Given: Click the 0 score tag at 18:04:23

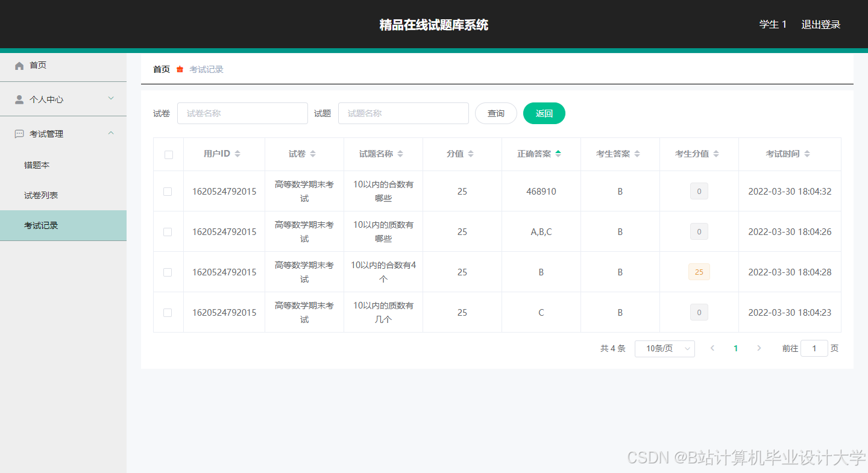Looking at the screenshot, I should click(699, 313).
